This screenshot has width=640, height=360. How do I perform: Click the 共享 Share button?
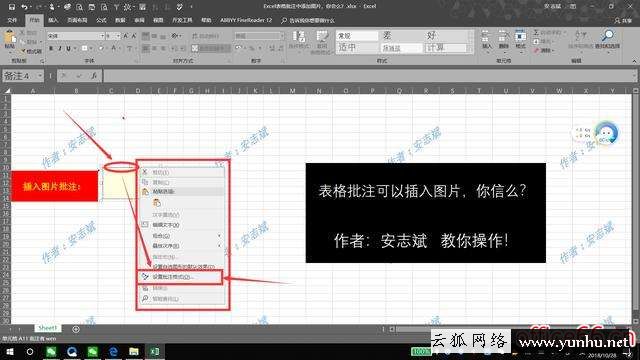pos(624,20)
